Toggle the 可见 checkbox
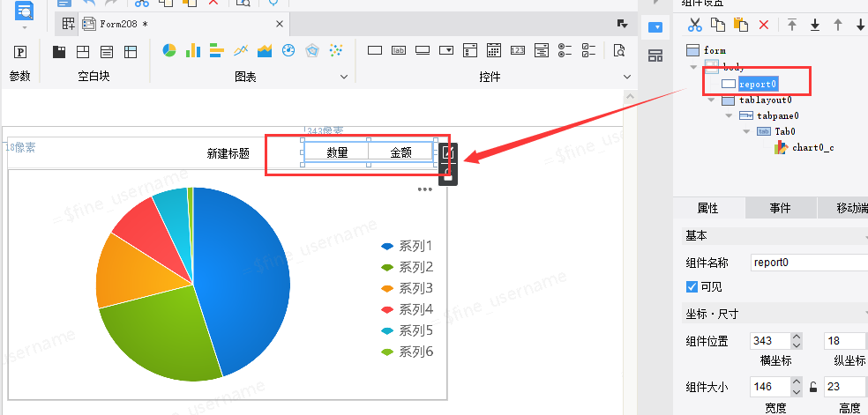868x415 pixels. pyautogui.click(x=692, y=286)
